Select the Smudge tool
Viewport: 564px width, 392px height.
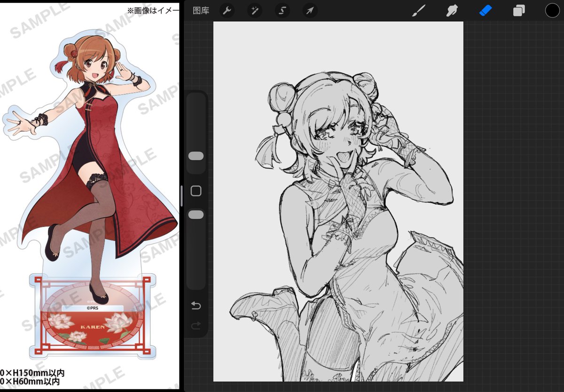coord(452,11)
